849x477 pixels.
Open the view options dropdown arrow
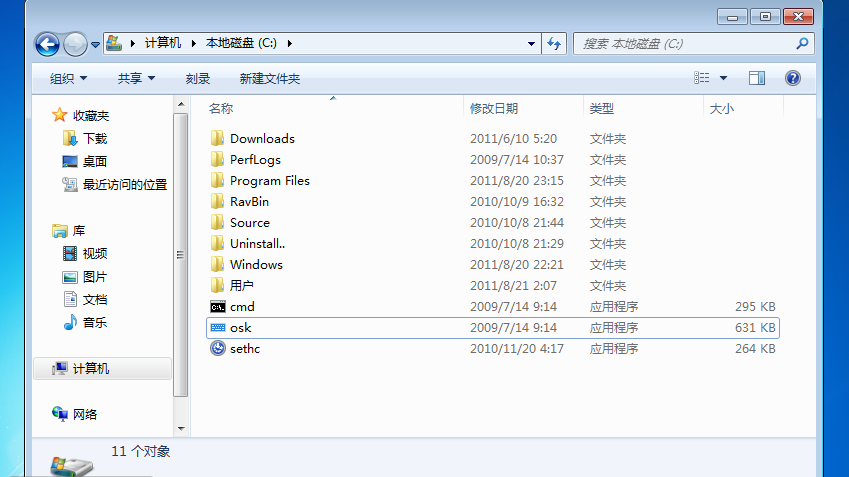[724, 78]
